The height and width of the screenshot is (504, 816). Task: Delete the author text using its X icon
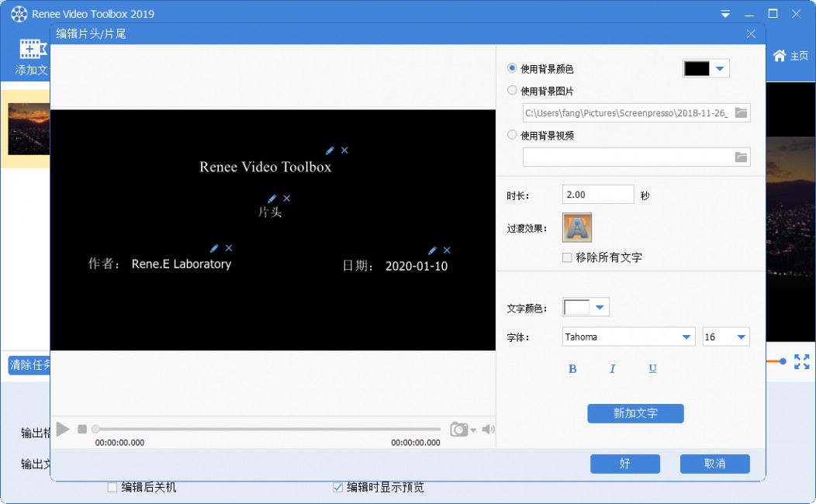(229, 248)
